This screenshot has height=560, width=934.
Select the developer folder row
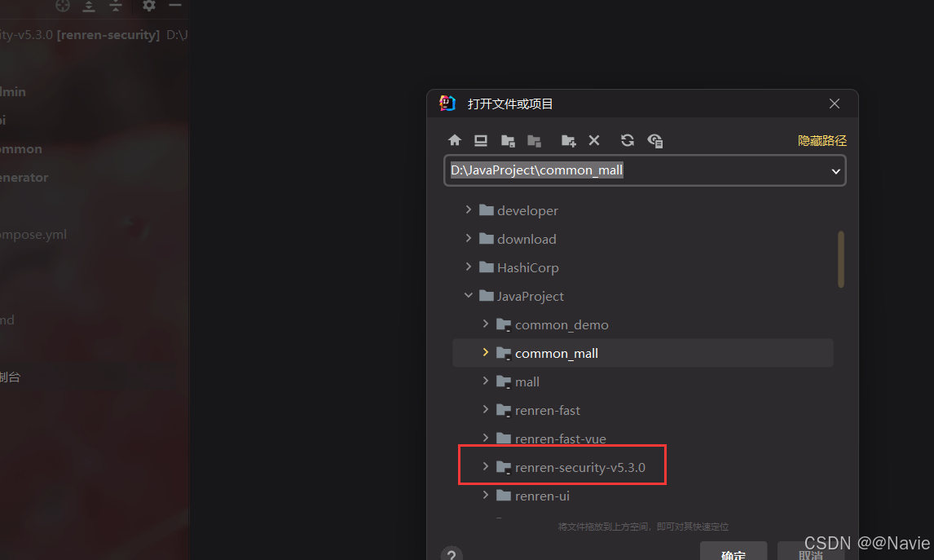click(643, 210)
